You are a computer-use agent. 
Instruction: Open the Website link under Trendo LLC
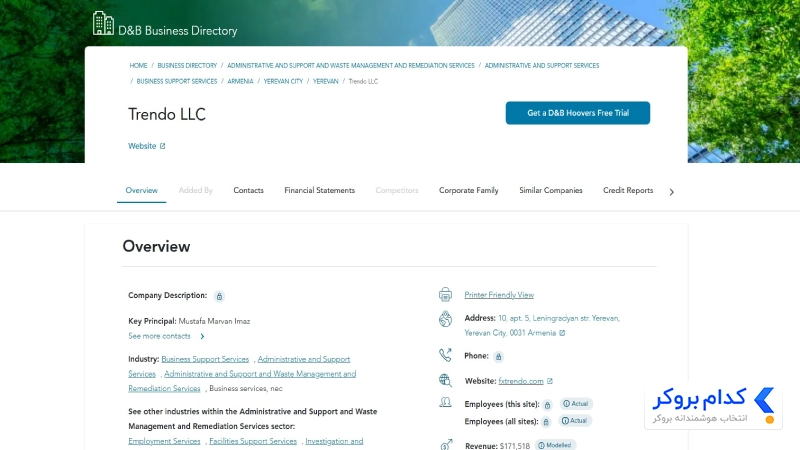[142, 146]
